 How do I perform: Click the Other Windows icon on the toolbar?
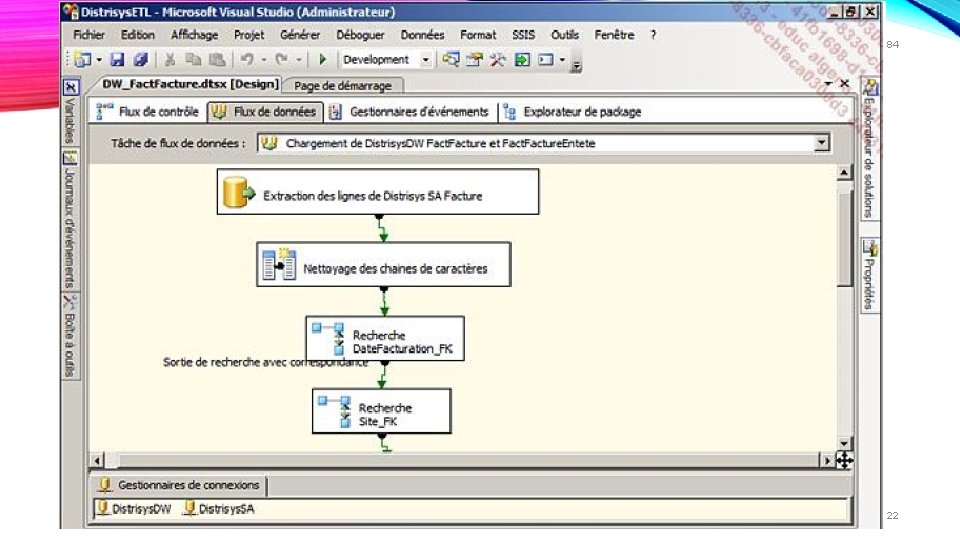(546, 59)
